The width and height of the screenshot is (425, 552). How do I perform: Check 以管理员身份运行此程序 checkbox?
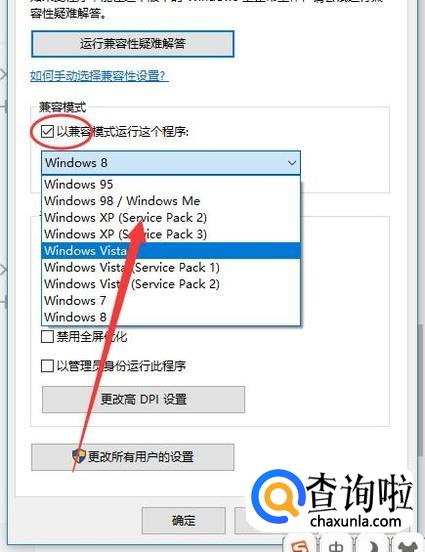(x=47, y=365)
